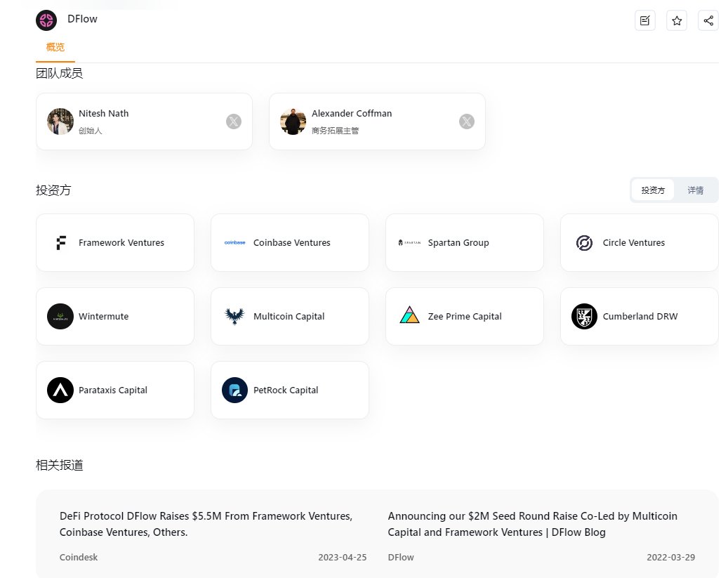Viewport: 728px width, 578px height.
Task: Open Multicoin Capital investor name
Action: point(289,317)
